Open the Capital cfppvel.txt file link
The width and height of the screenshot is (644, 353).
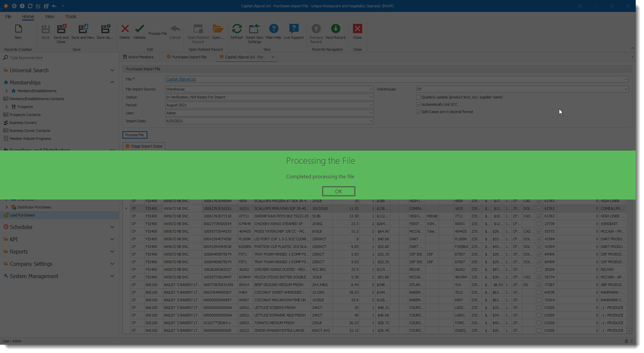(181, 80)
